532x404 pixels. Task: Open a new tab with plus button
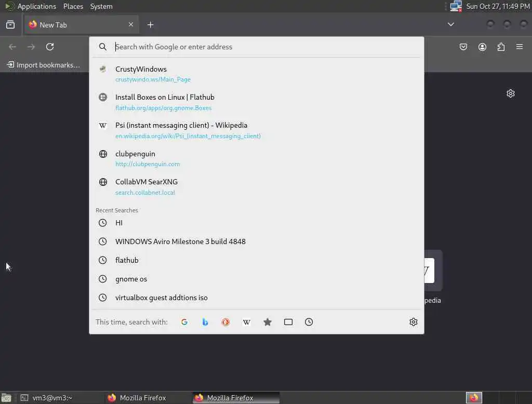click(x=150, y=25)
